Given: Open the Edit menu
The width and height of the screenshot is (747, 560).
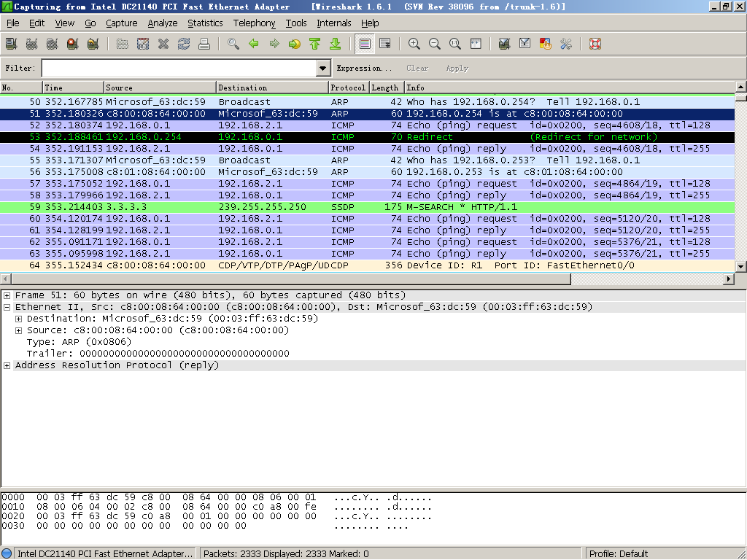Looking at the screenshot, I should pos(36,23).
